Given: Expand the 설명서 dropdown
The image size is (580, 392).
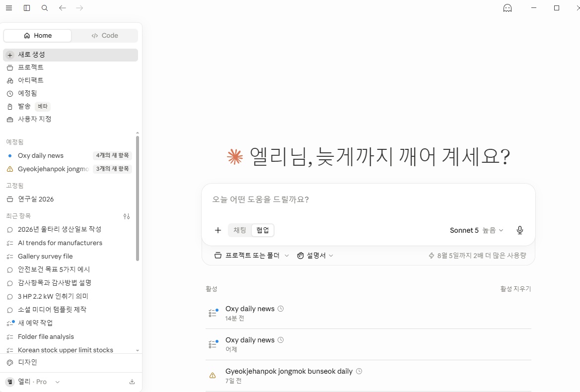Looking at the screenshot, I should pos(315,256).
